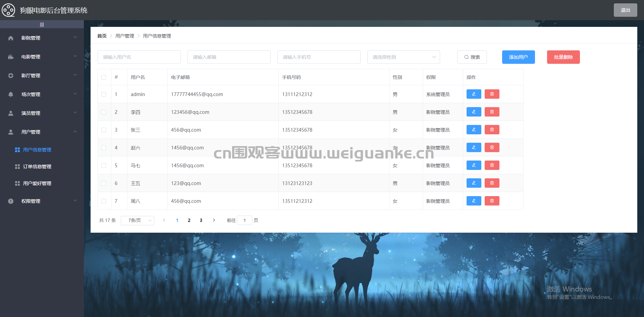Click the person icon beside 演员管理
This screenshot has width=644, height=317.
[11, 113]
